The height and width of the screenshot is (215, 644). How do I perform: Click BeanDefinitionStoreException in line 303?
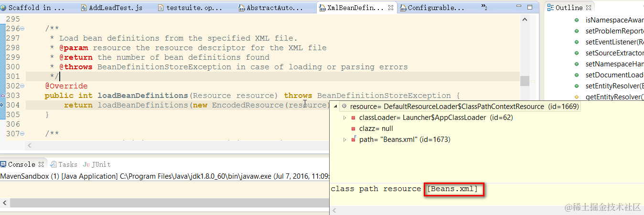(384, 96)
